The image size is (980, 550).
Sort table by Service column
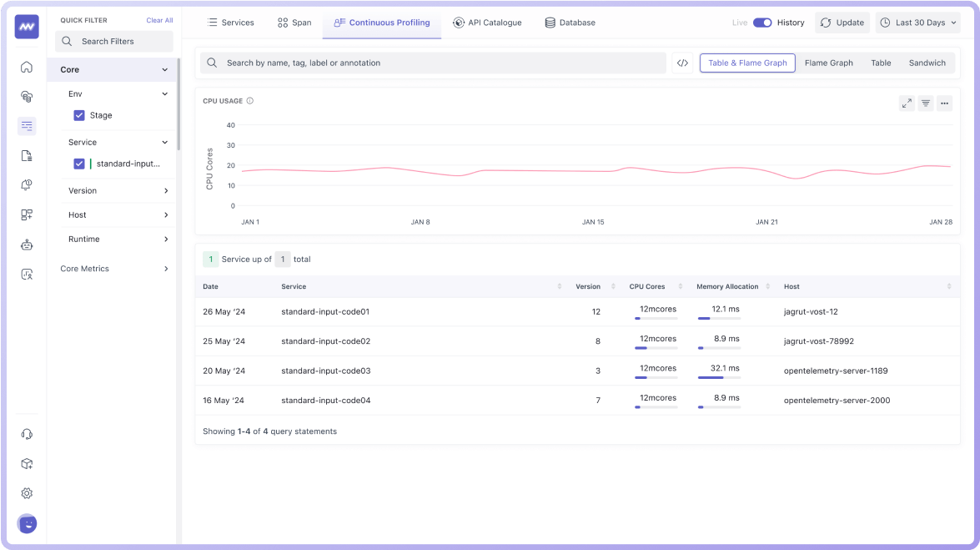pyautogui.click(x=559, y=286)
